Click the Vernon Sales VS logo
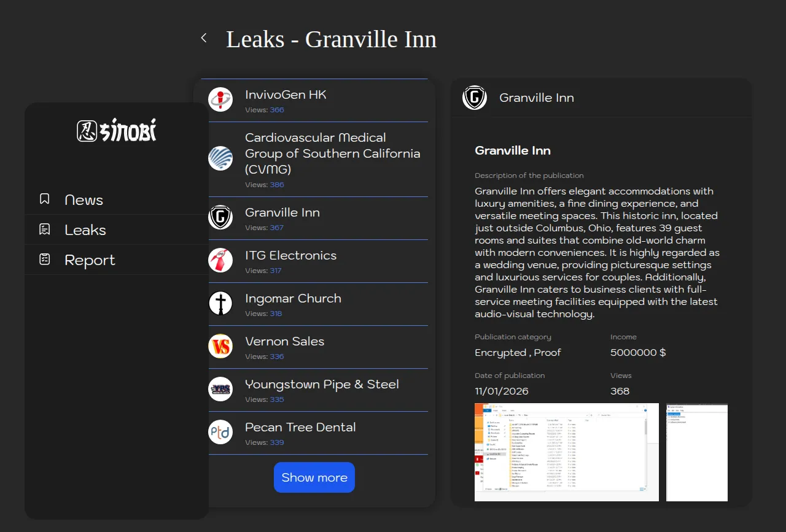Image resolution: width=786 pixels, height=532 pixels. tap(220, 346)
